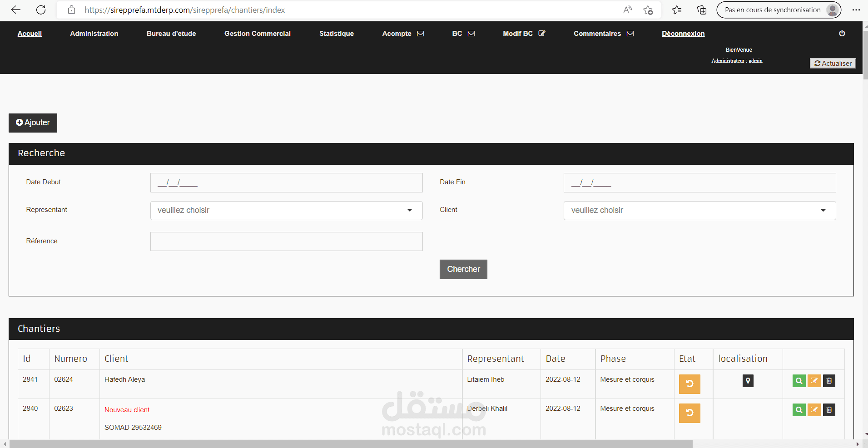
Task: Open the browser collections icon
Action: pos(702,10)
